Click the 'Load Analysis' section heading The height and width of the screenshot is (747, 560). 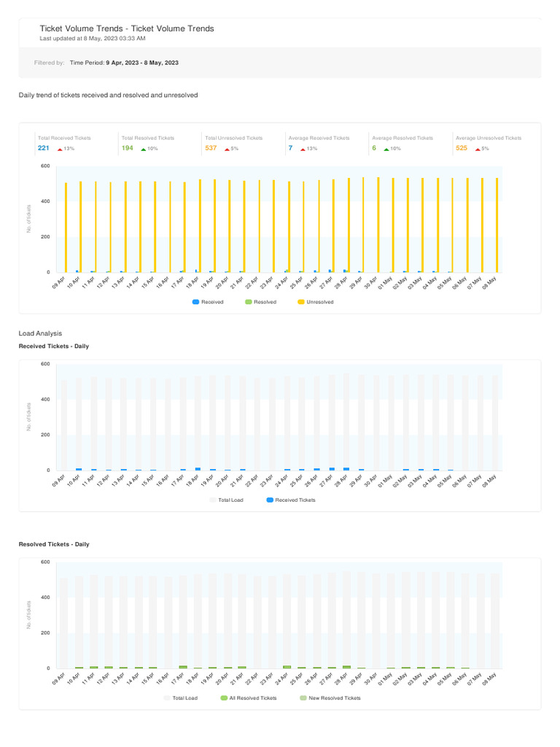point(40,333)
